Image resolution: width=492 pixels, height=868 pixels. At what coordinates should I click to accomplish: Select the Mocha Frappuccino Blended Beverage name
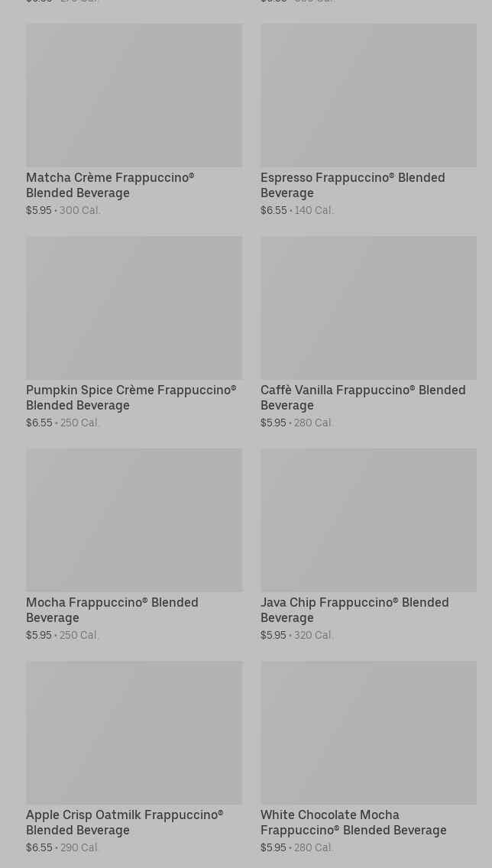click(112, 610)
